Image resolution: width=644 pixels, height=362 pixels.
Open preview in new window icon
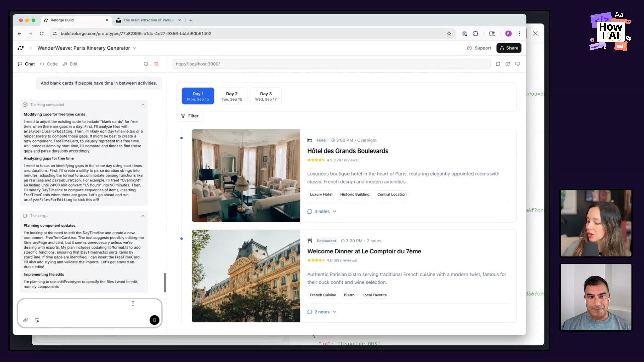point(508,64)
